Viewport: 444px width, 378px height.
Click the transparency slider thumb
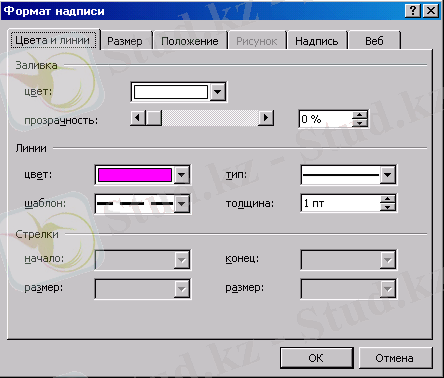click(x=154, y=118)
